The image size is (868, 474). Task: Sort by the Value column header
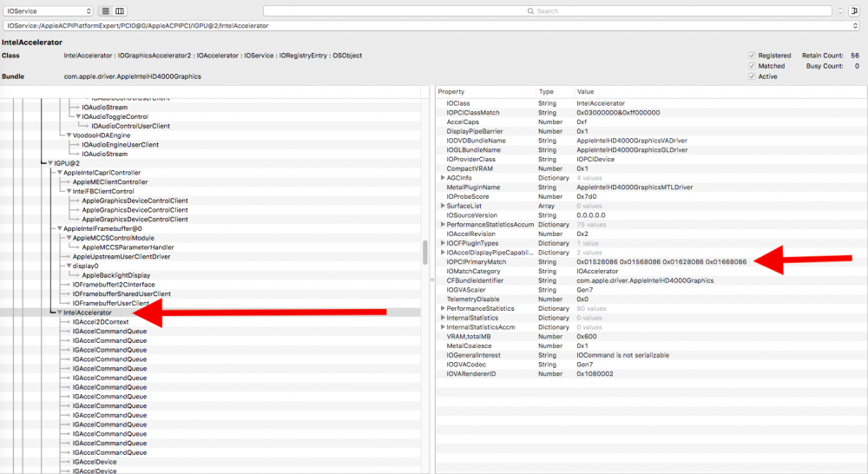720,92
